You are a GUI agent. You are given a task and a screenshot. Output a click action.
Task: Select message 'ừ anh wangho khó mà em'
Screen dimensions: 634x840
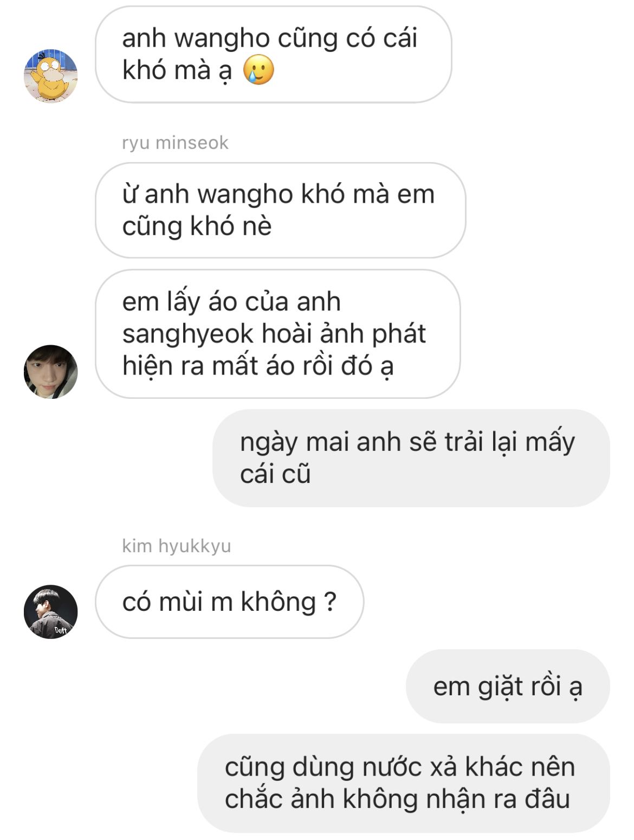pyautogui.click(x=280, y=210)
